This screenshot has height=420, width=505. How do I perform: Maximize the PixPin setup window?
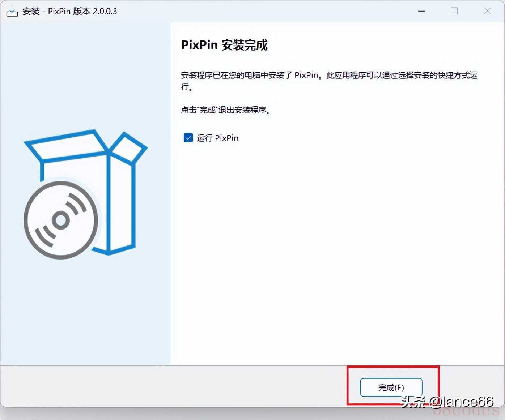(x=454, y=11)
